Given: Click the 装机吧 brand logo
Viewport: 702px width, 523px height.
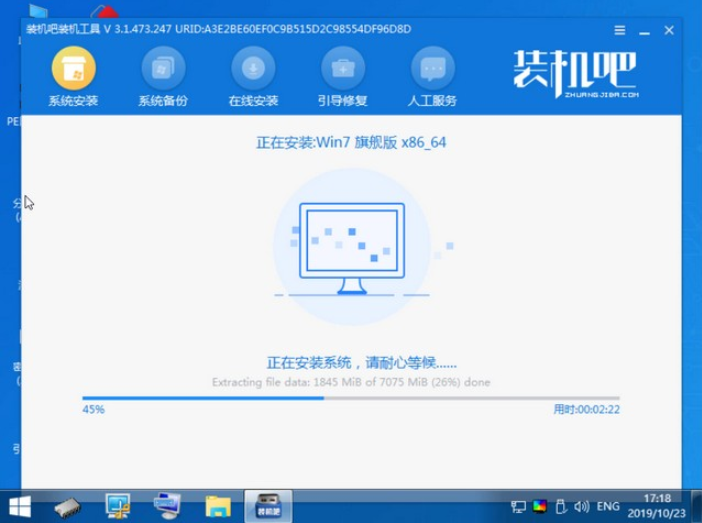Looking at the screenshot, I should coord(569,73).
